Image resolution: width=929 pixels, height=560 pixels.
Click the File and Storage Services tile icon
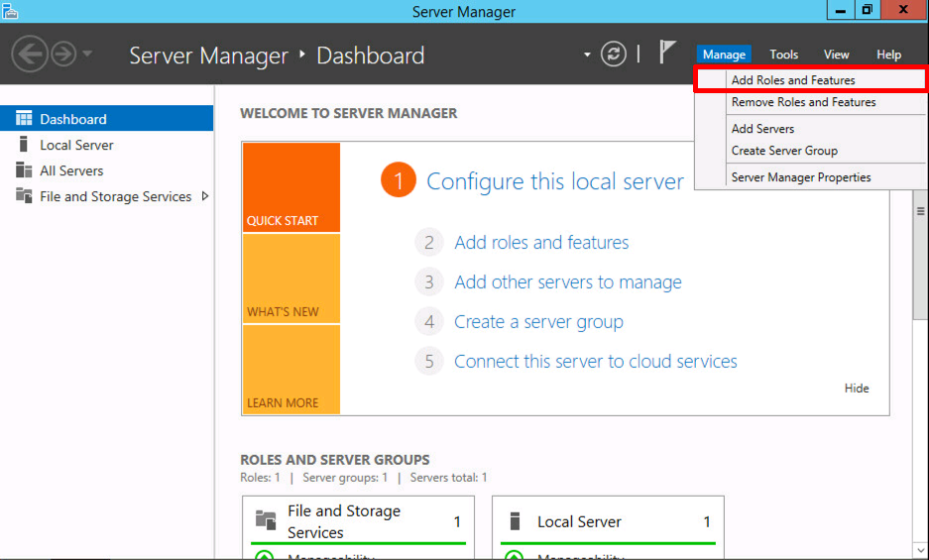coord(266,519)
